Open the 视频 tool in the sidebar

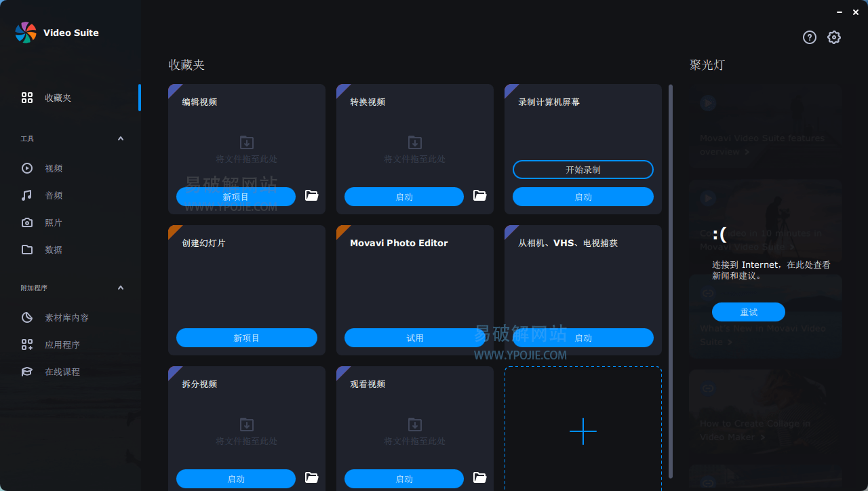[52, 168]
